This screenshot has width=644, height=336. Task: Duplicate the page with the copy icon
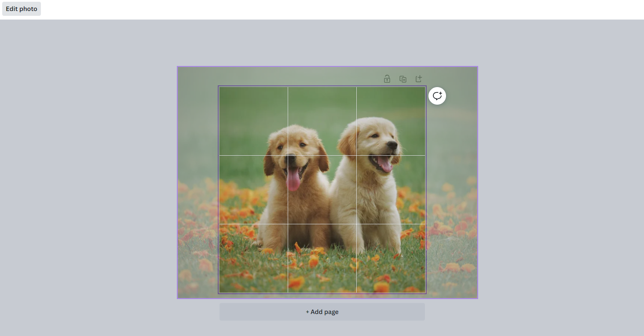click(403, 79)
